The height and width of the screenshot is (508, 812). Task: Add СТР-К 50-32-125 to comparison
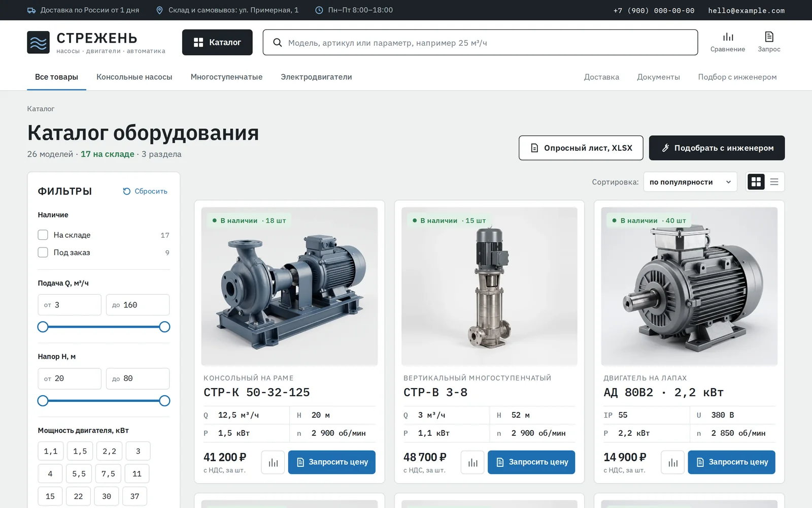[x=273, y=462]
